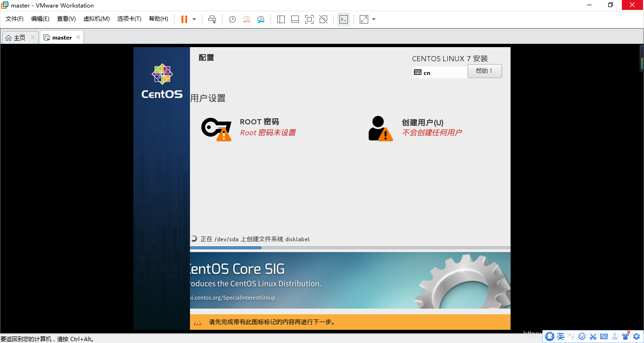Click the IME emoji smiley icon

(582, 336)
